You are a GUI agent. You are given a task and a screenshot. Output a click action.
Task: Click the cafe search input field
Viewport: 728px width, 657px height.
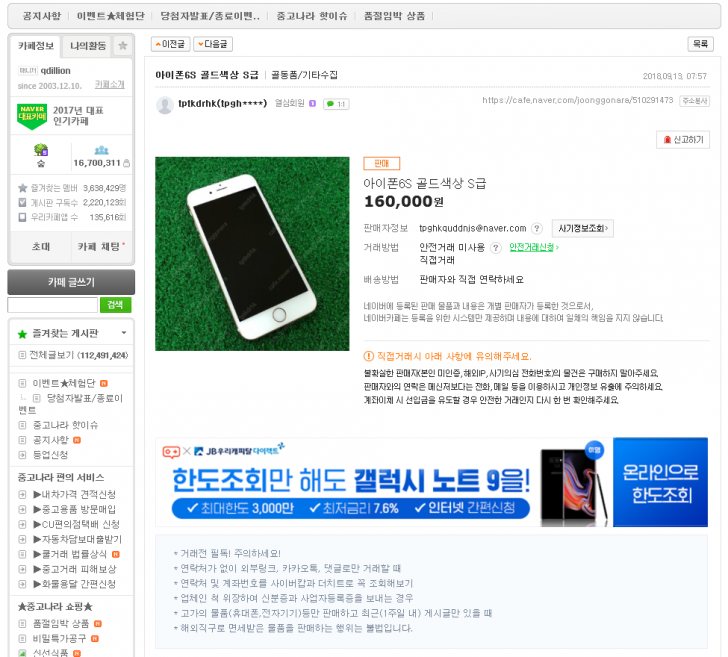52,304
